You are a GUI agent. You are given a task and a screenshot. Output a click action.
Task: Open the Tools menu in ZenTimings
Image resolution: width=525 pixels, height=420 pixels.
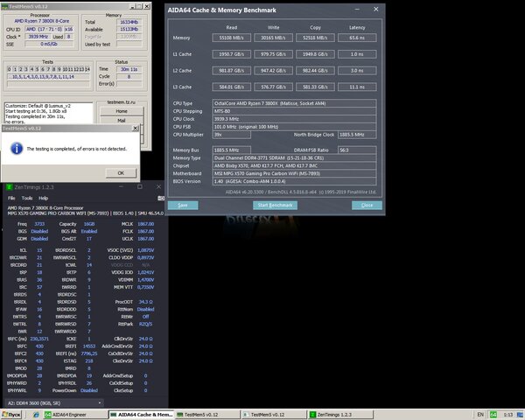tap(27, 199)
